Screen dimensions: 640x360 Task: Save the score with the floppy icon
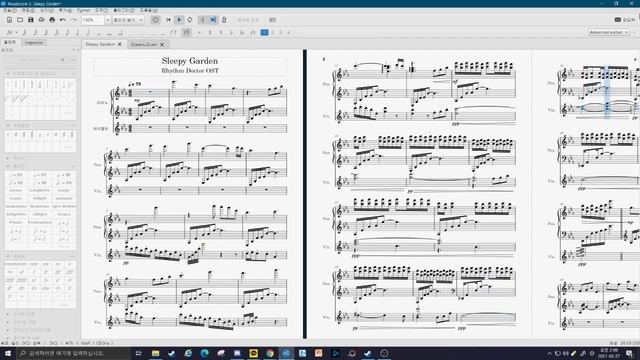coord(31,20)
